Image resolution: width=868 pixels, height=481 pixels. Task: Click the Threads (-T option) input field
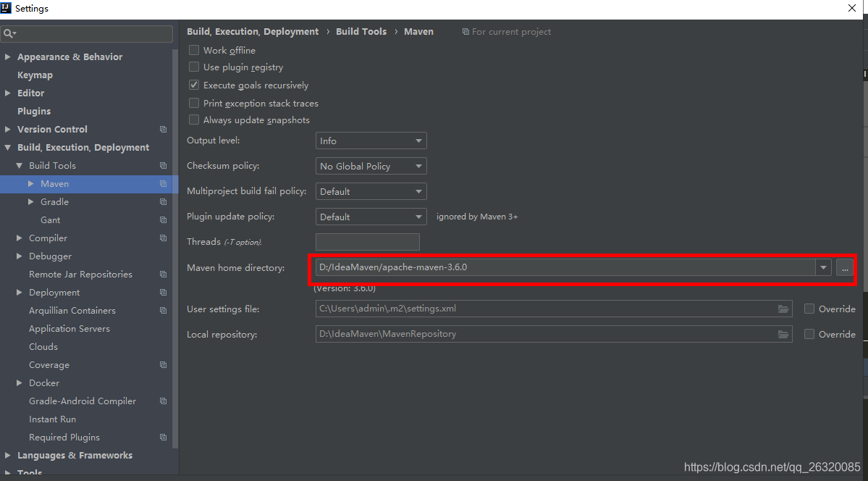(x=367, y=241)
